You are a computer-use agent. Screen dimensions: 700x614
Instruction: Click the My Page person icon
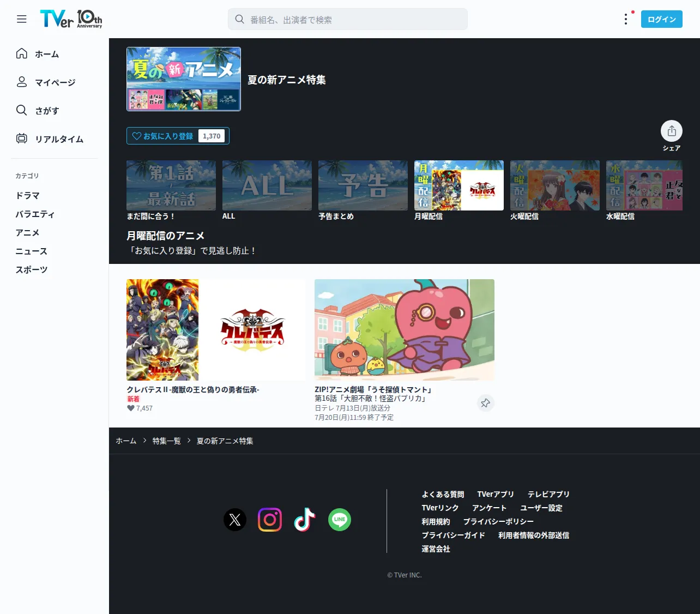point(22,82)
